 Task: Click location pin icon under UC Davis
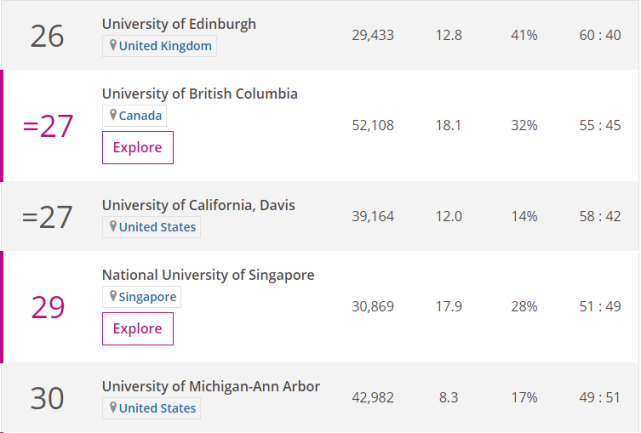[x=113, y=227]
